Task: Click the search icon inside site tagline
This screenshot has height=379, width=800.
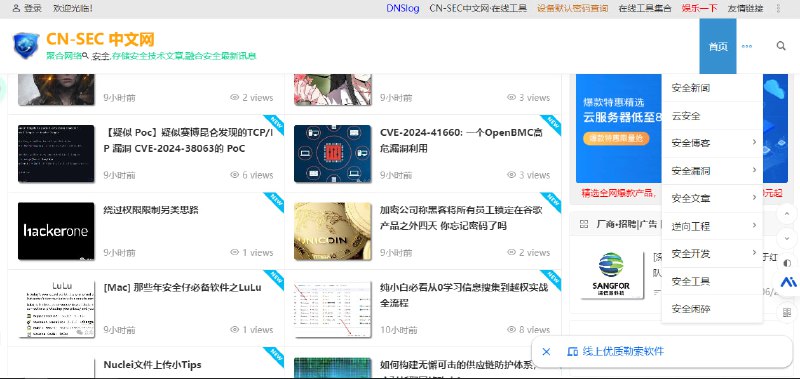Action: (x=85, y=55)
